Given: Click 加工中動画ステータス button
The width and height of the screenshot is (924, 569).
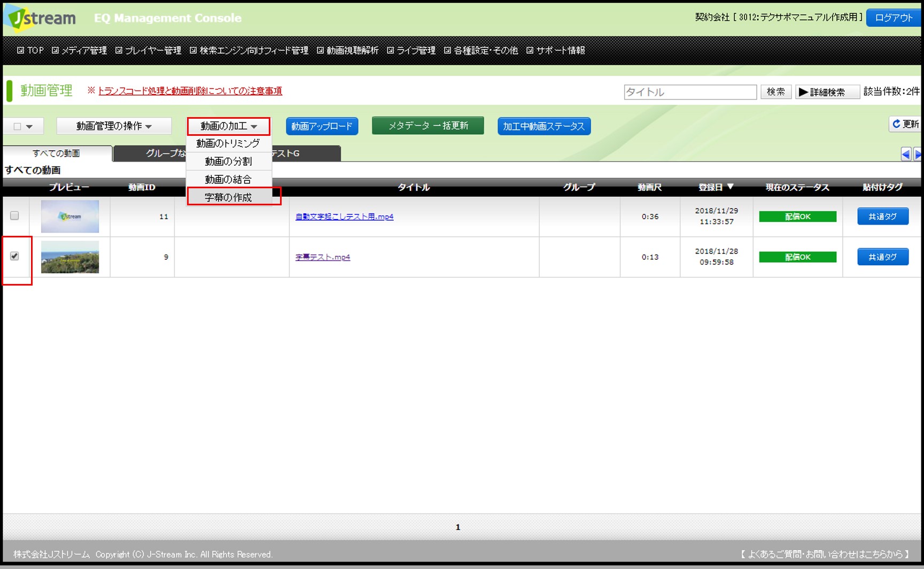Looking at the screenshot, I should pyautogui.click(x=544, y=126).
